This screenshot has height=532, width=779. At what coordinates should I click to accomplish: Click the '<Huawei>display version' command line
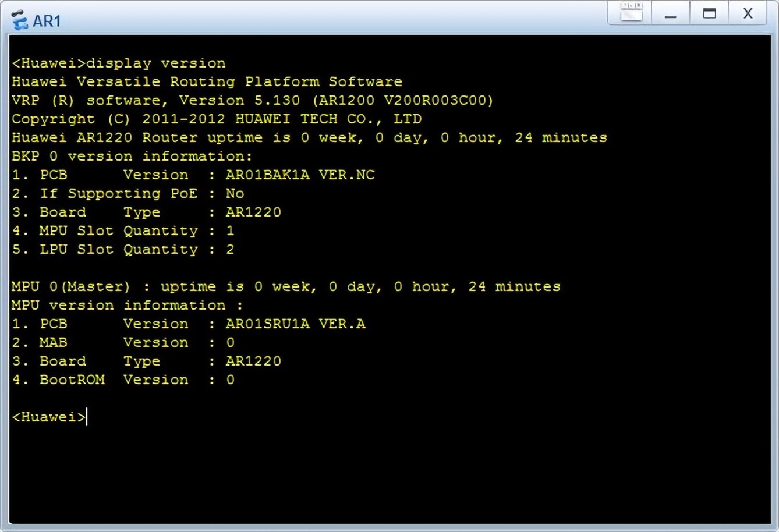119,63
